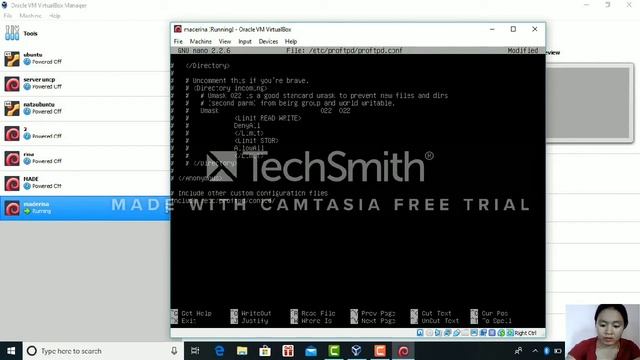Image resolution: width=640 pixels, height=360 pixels.
Task: Switch to the Debian VM taskbar icon
Action: point(403,351)
